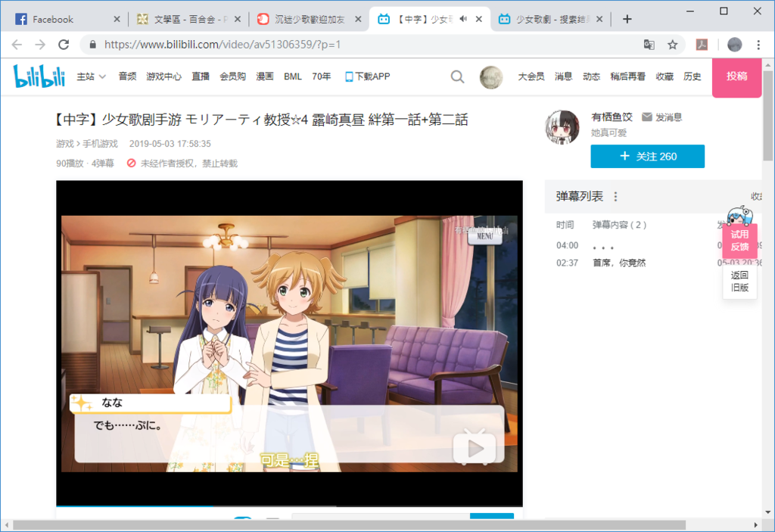
Task: Click the 发消息 envelope icon
Action: 646,117
